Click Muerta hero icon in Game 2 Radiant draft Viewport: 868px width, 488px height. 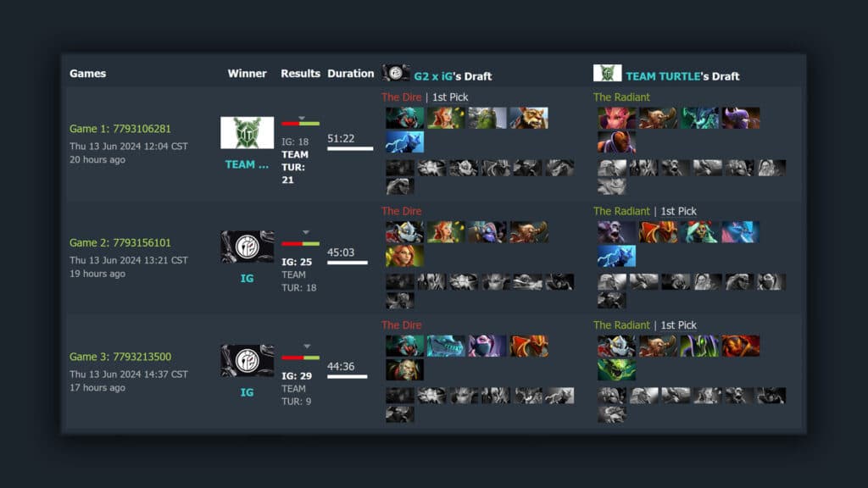(x=699, y=232)
